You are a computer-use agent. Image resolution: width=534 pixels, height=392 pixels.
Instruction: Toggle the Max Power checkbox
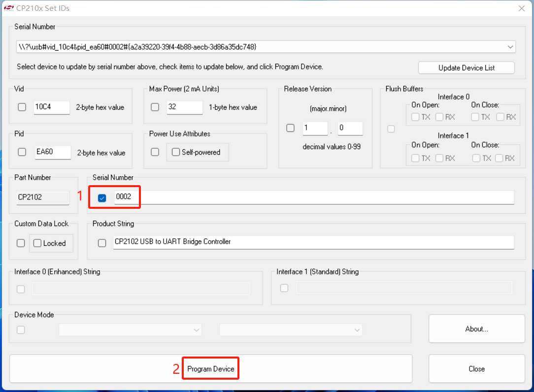pyautogui.click(x=155, y=107)
